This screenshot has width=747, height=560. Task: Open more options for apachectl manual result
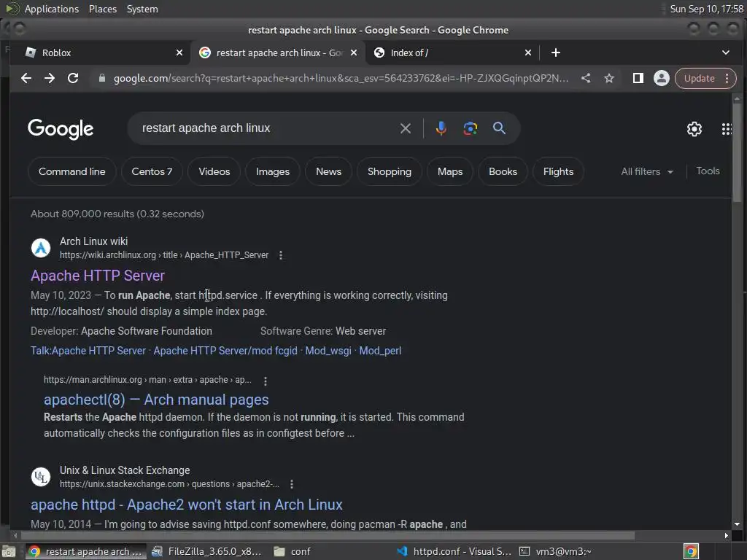pyautogui.click(x=266, y=381)
